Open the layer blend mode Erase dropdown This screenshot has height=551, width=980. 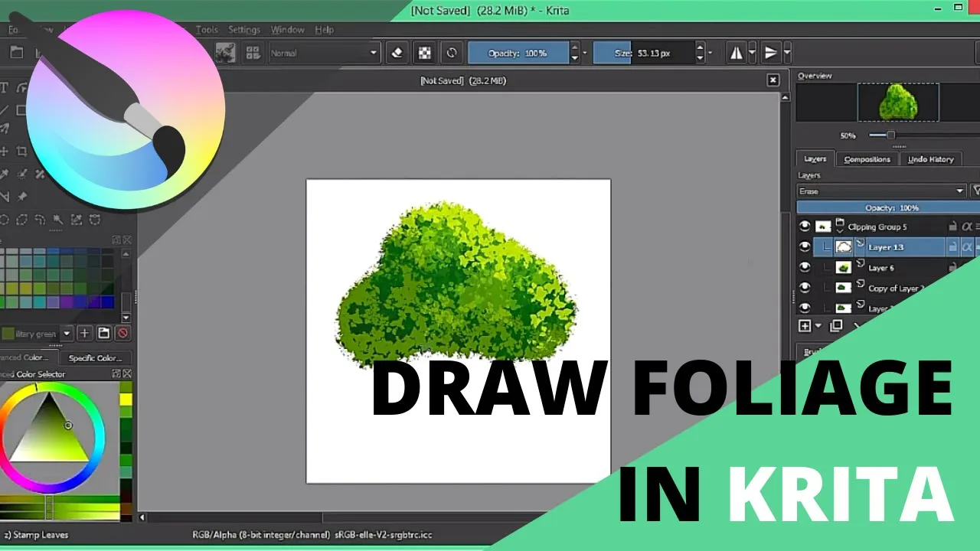882,191
